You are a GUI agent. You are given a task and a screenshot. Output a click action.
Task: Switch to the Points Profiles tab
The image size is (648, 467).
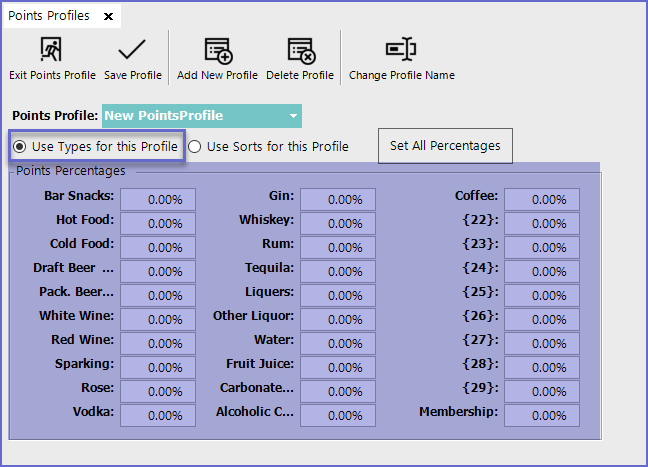click(49, 16)
